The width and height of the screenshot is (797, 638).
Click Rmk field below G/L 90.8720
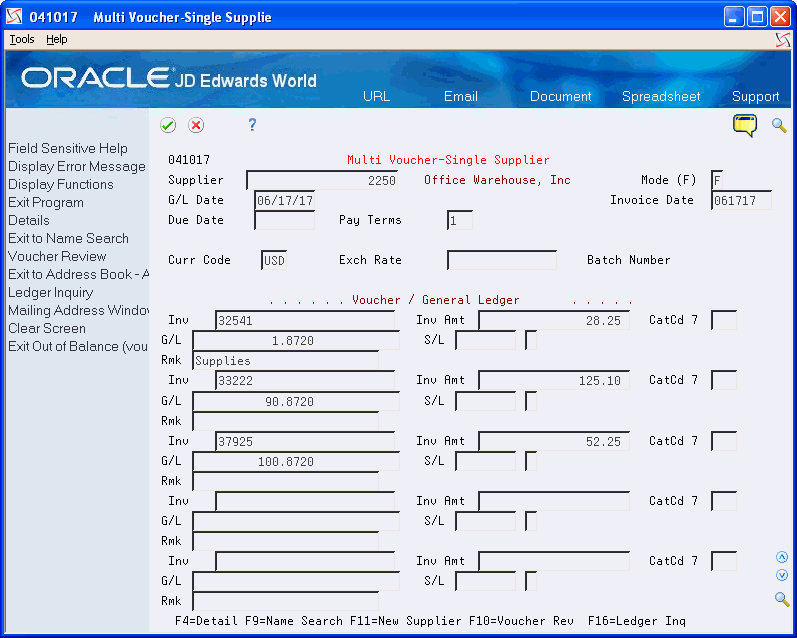pyautogui.click(x=285, y=421)
